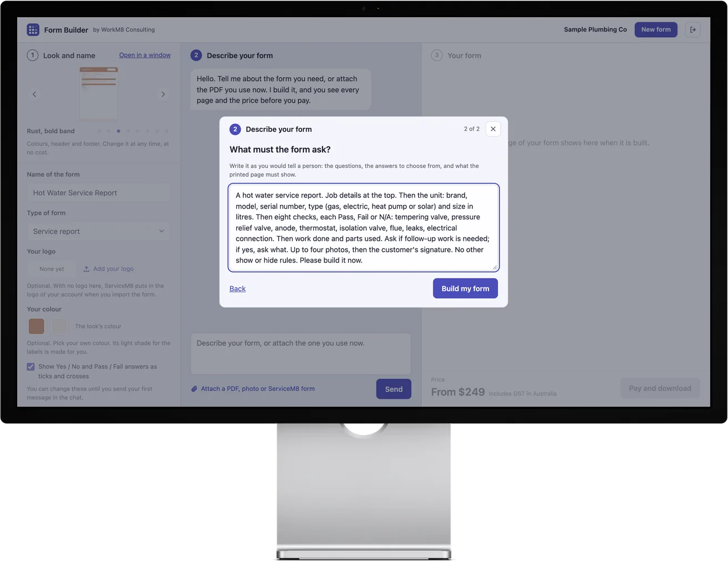
Task: Toggle Show Yes / No and Pass / Fail checkbox
Action: click(30, 367)
